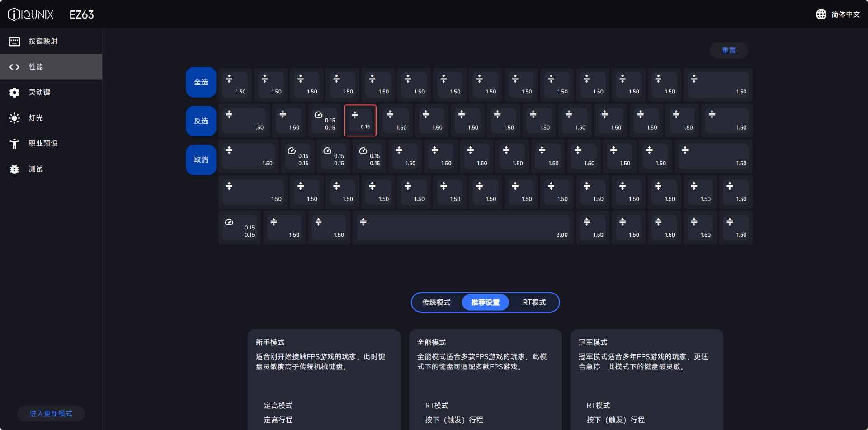The height and width of the screenshot is (430, 868).
Task: Click the 反选 invert selection button
Action: point(201,121)
